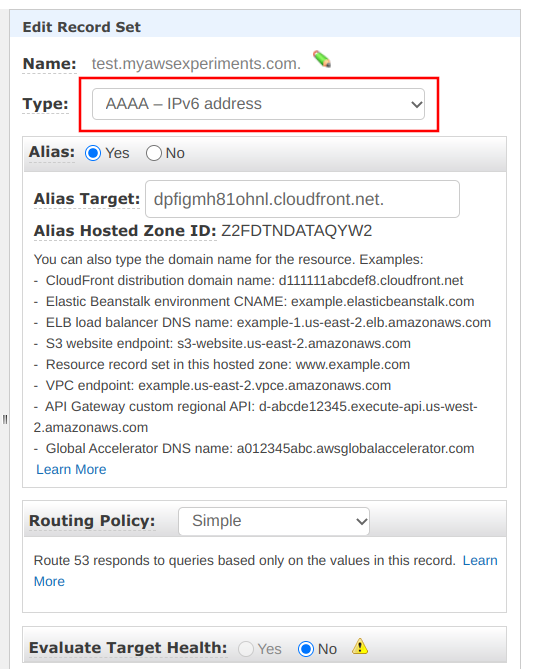Image resolution: width=536 pixels, height=669 pixels.
Task: Select Alias No radio button
Action: [x=154, y=153]
